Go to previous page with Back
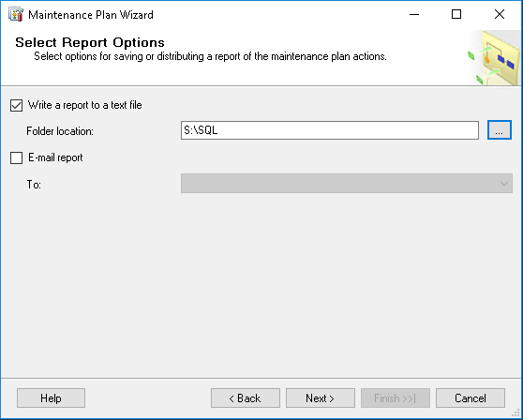Screen dimensions: 523x420 pos(246,398)
